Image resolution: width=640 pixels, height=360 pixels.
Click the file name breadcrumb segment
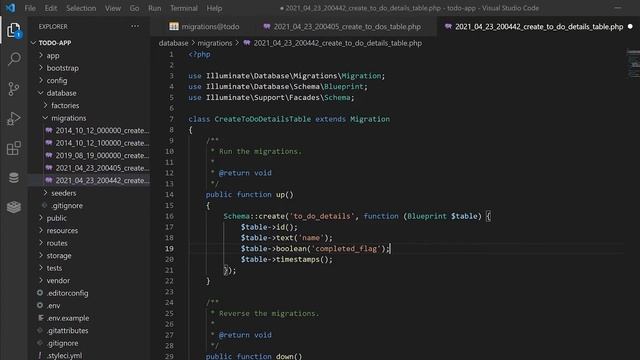coord(338,43)
